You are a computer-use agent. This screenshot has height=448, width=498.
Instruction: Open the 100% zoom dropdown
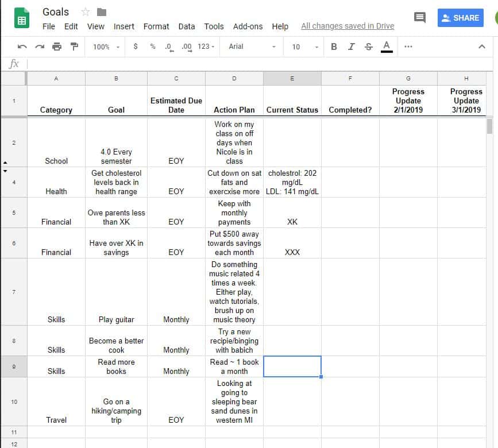pos(106,47)
